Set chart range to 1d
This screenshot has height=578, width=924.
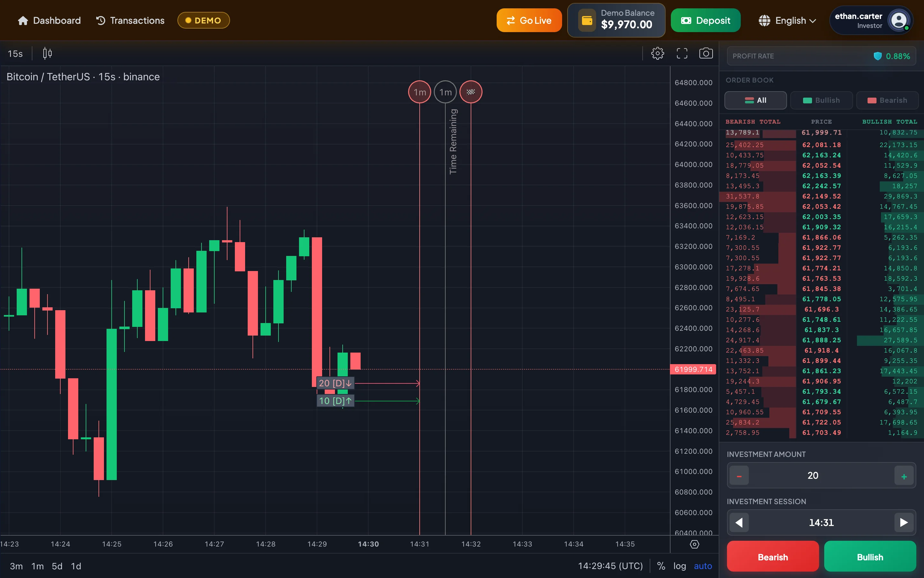(76, 566)
